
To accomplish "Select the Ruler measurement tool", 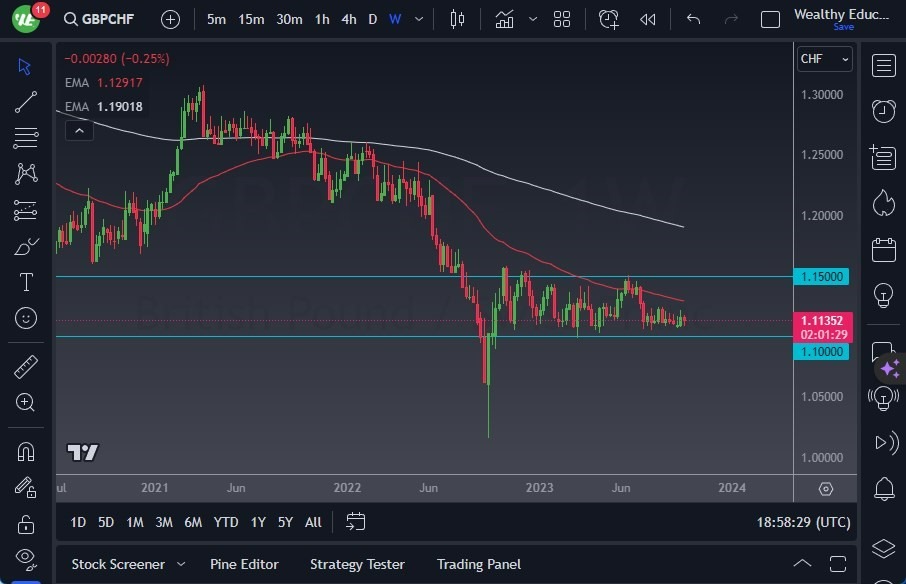I will (x=25, y=366).
